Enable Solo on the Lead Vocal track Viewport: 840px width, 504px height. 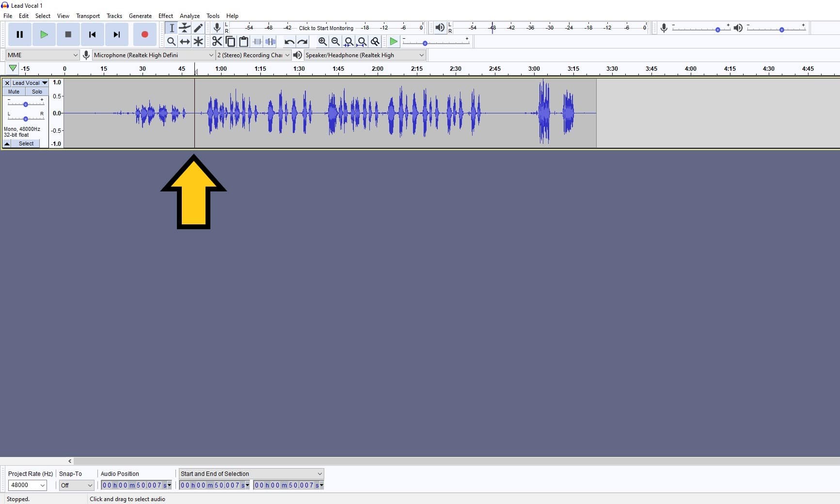pos(37,92)
